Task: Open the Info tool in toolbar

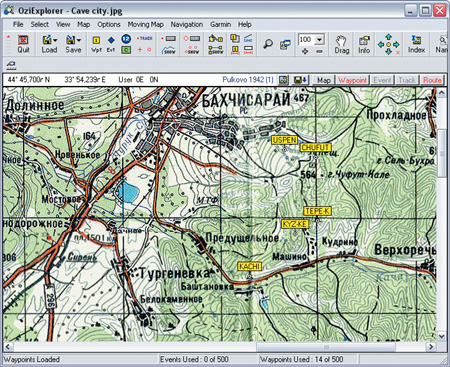Action: coord(364,44)
